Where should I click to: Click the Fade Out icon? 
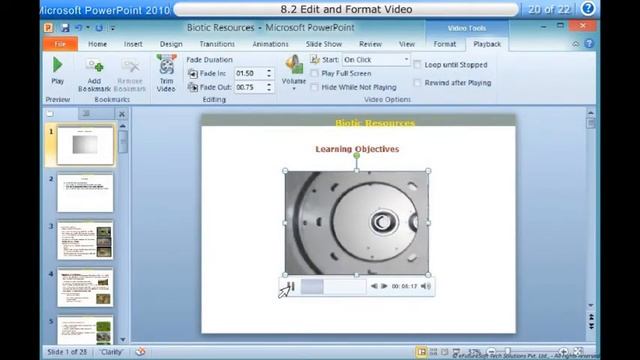pyautogui.click(x=193, y=87)
